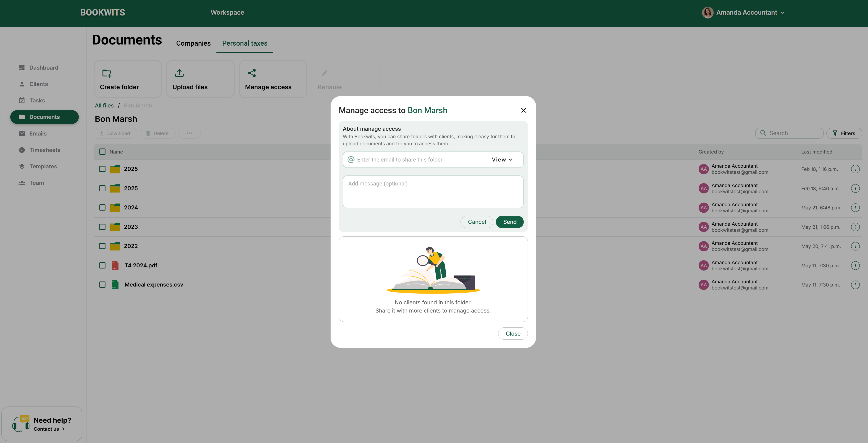The width and height of the screenshot is (868, 443).
Task: Click the Manage access share icon
Action: (252, 73)
